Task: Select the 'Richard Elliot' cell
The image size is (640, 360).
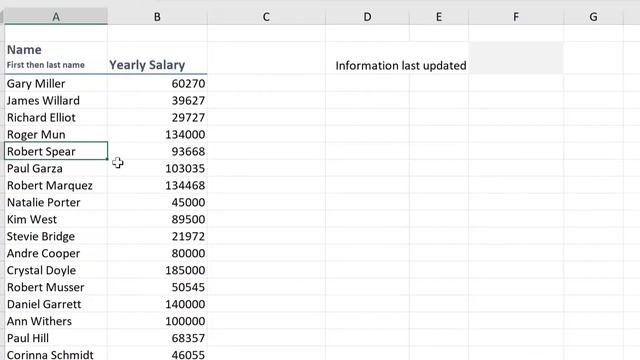Action: [x=56, y=118]
